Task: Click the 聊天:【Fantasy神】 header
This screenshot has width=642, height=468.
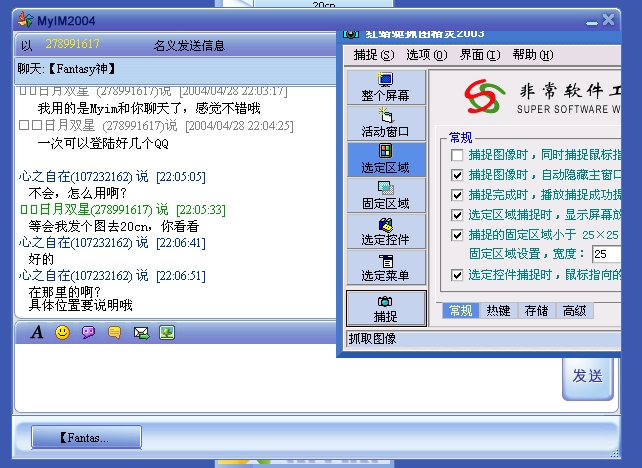Action: pyautogui.click(x=66, y=69)
